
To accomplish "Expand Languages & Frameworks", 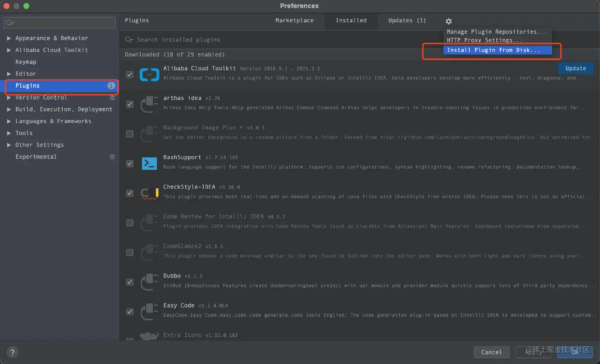I will [9, 121].
